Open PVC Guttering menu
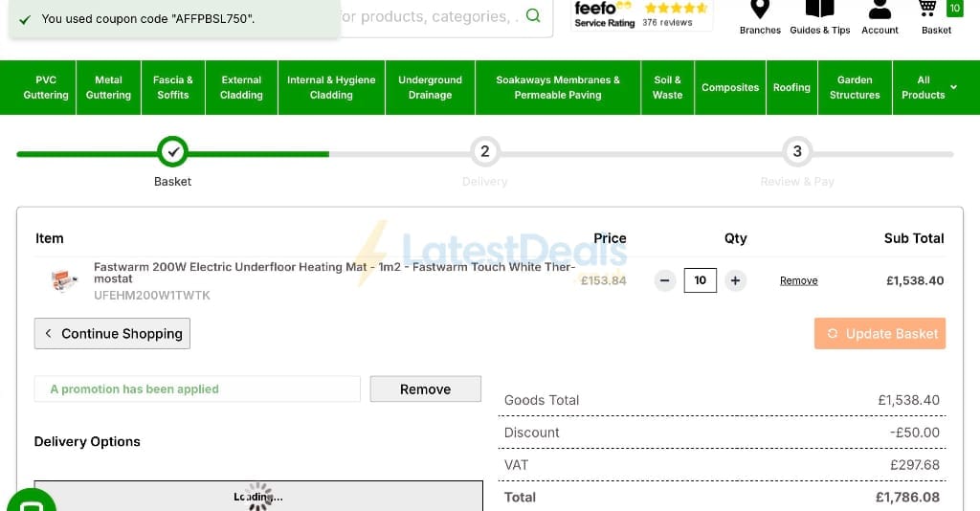Screen dimensions: 980x511 (x=46, y=87)
